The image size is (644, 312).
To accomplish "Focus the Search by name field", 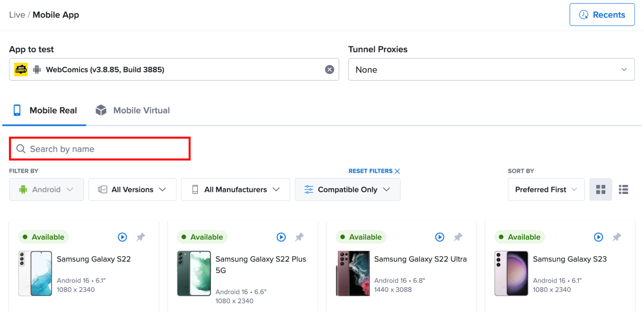I will 100,149.
